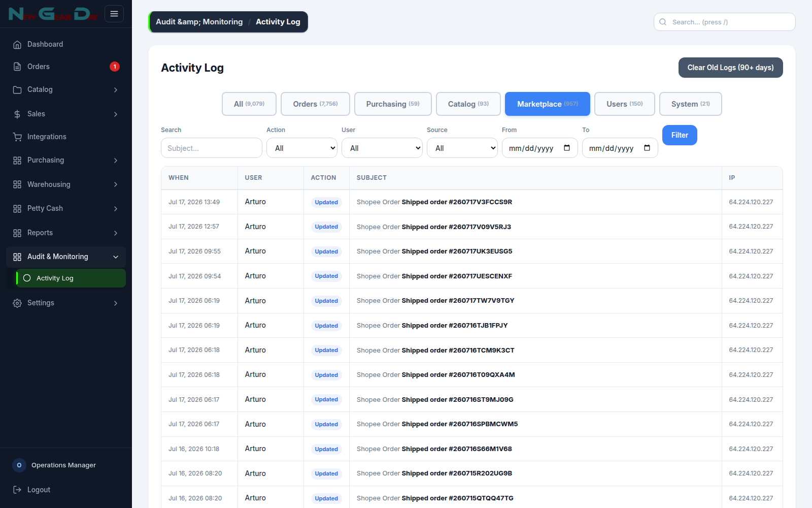This screenshot has width=812, height=508.
Task: Click the To date input field
Action: [x=620, y=148]
